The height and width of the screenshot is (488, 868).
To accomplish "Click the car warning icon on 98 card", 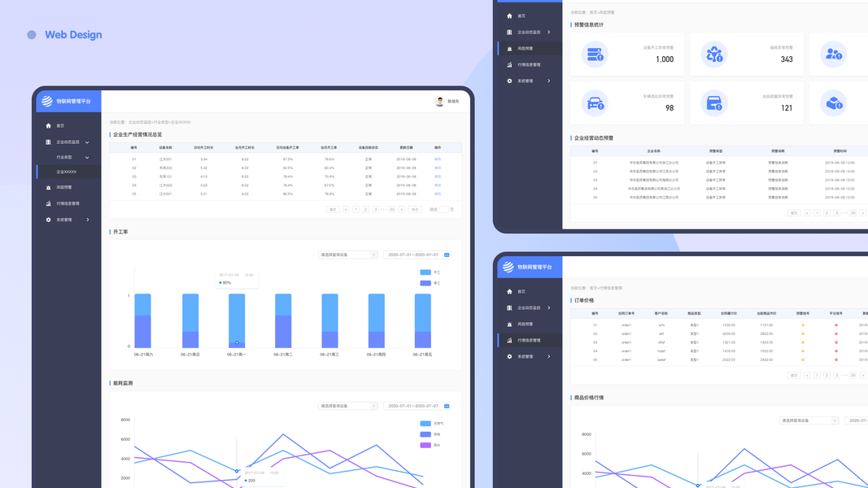I will coord(595,103).
